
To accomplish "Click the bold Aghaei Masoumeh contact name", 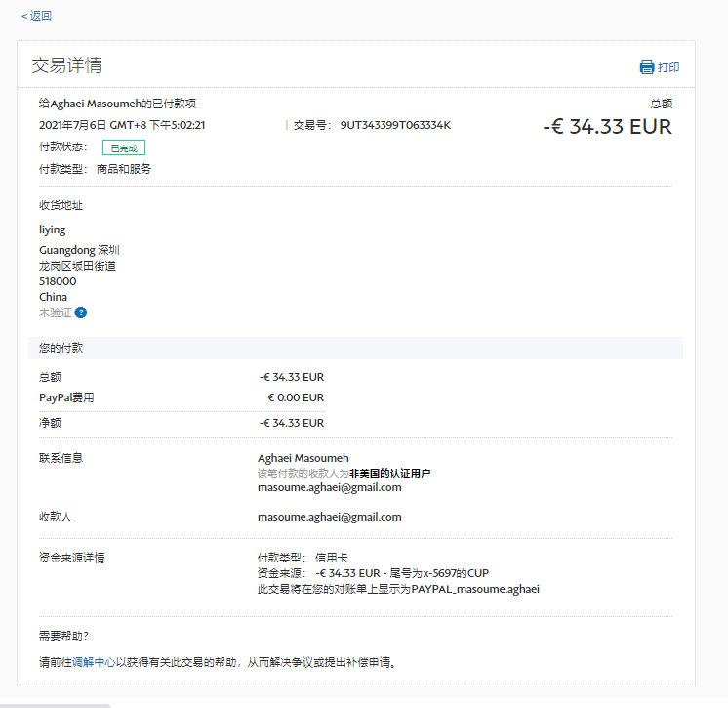I will pos(303,458).
